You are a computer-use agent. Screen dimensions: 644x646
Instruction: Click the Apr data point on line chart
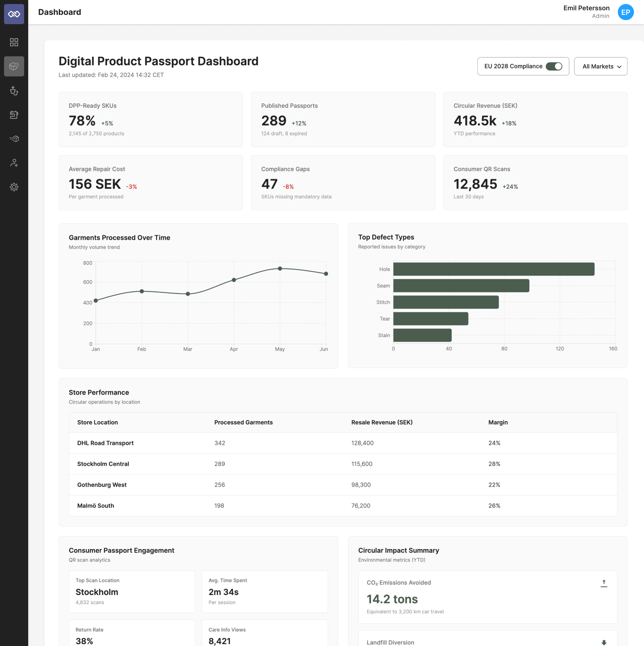234,280
